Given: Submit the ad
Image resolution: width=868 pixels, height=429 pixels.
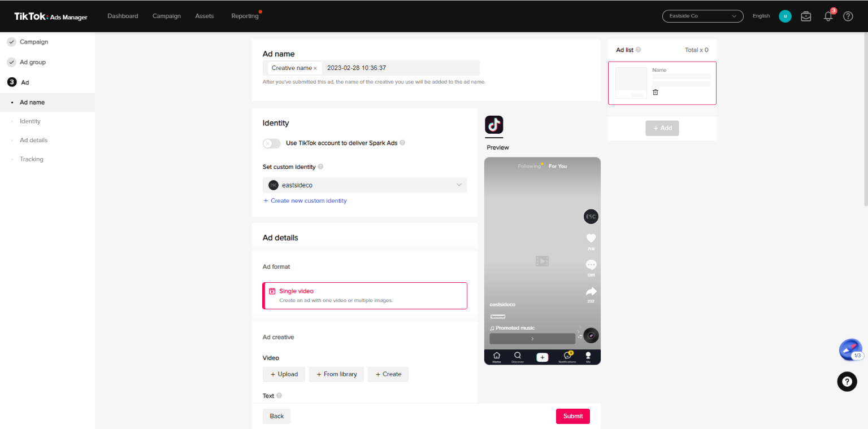Looking at the screenshot, I should 573,416.
